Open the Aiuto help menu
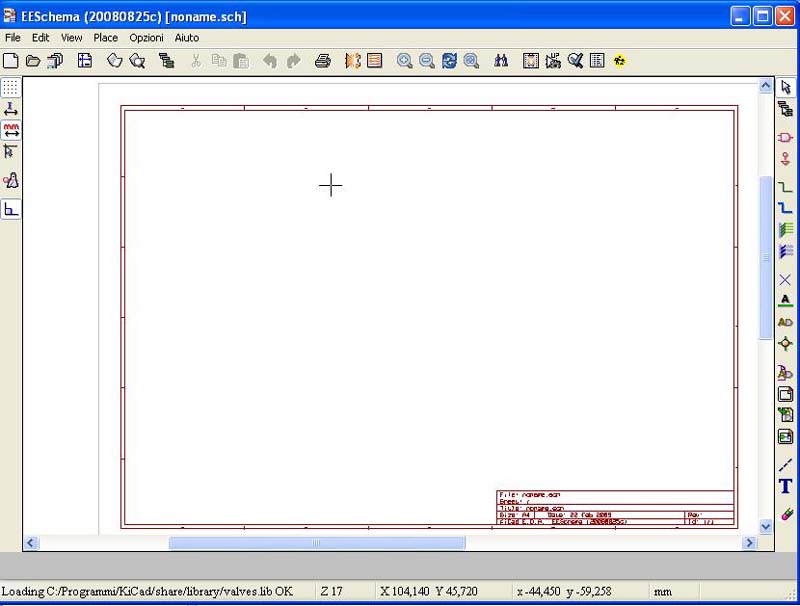This screenshot has height=606, width=800. click(187, 38)
